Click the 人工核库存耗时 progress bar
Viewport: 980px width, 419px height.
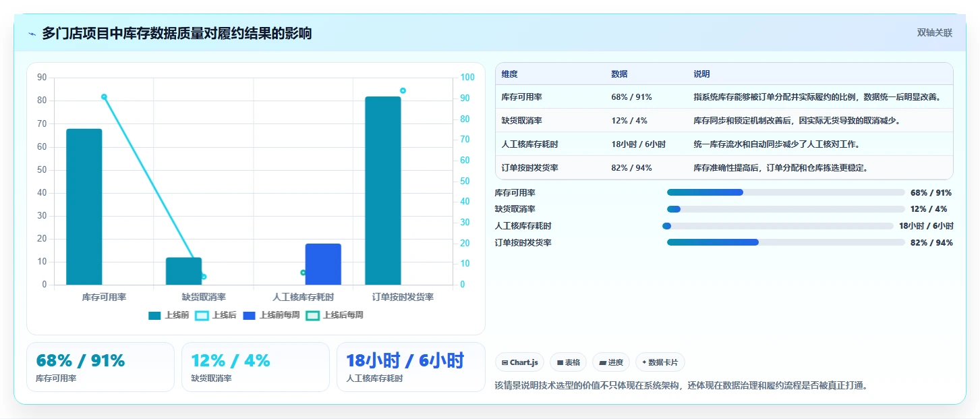778,226
